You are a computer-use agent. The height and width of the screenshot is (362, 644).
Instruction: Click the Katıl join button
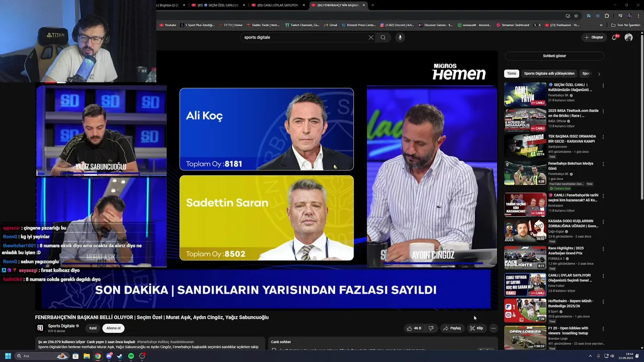coord(93,328)
